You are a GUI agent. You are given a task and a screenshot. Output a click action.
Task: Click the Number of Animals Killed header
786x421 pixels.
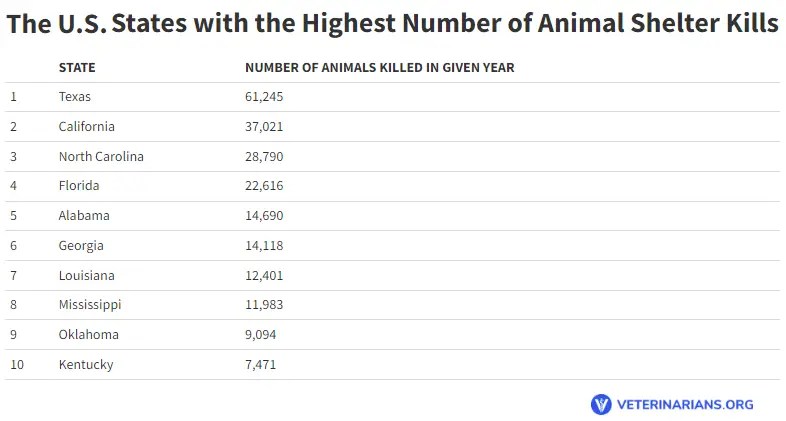click(x=379, y=67)
